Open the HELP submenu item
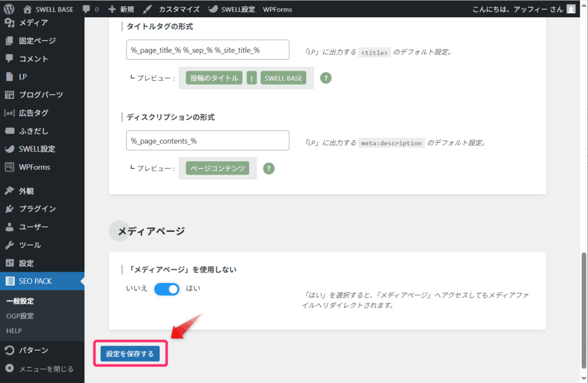The height and width of the screenshot is (383, 588). pos(14,331)
